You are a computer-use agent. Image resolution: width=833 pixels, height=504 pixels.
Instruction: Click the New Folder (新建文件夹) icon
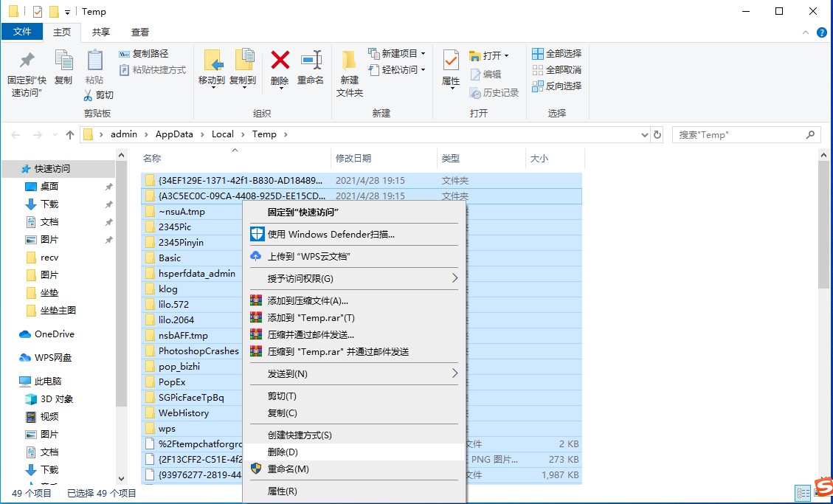tap(350, 61)
